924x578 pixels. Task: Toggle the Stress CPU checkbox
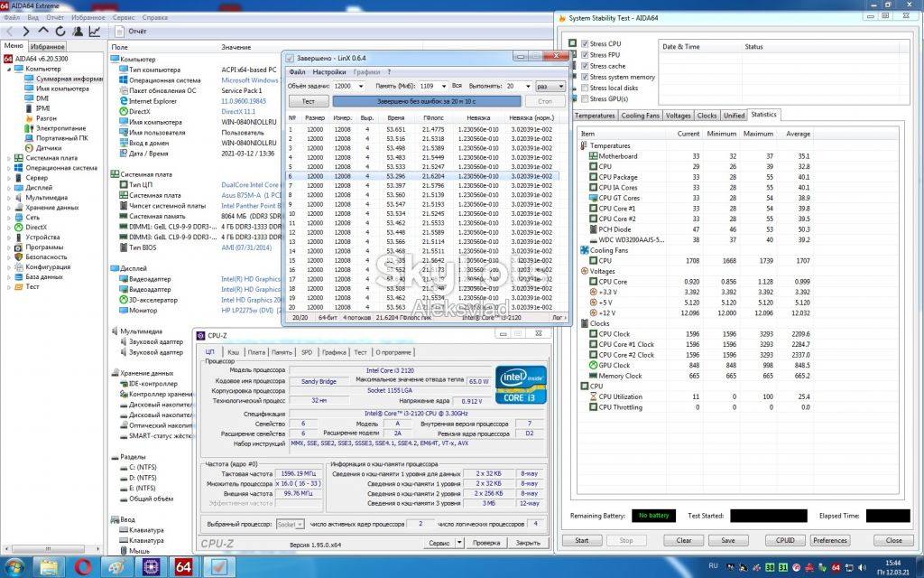585,43
